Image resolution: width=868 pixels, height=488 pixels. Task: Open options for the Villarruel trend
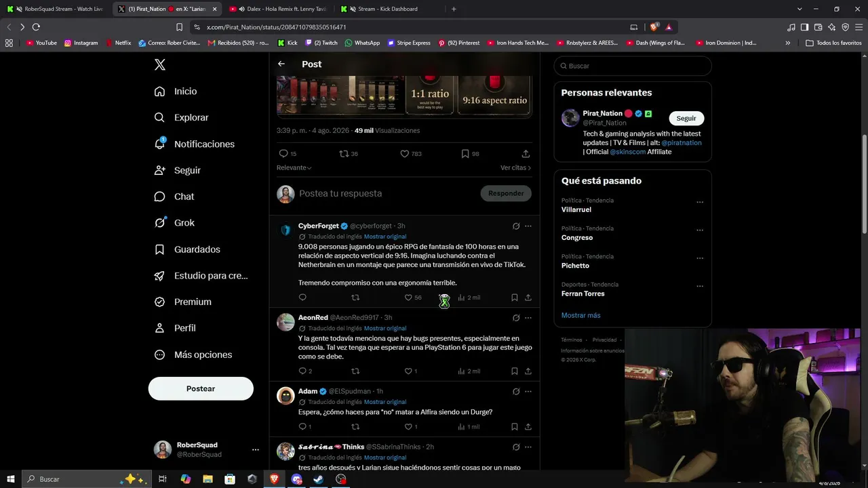pyautogui.click(x=700, y=202)
